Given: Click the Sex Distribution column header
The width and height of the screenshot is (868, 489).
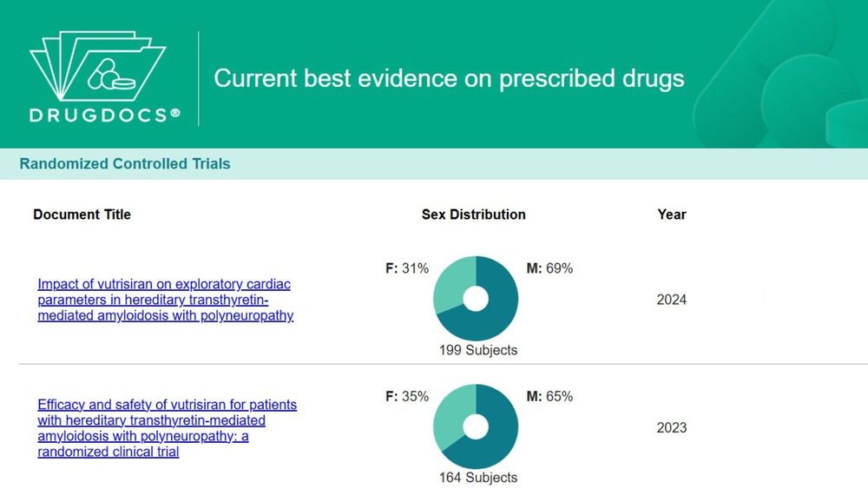Looking at the screenshot, I should (x=473, y=215).
